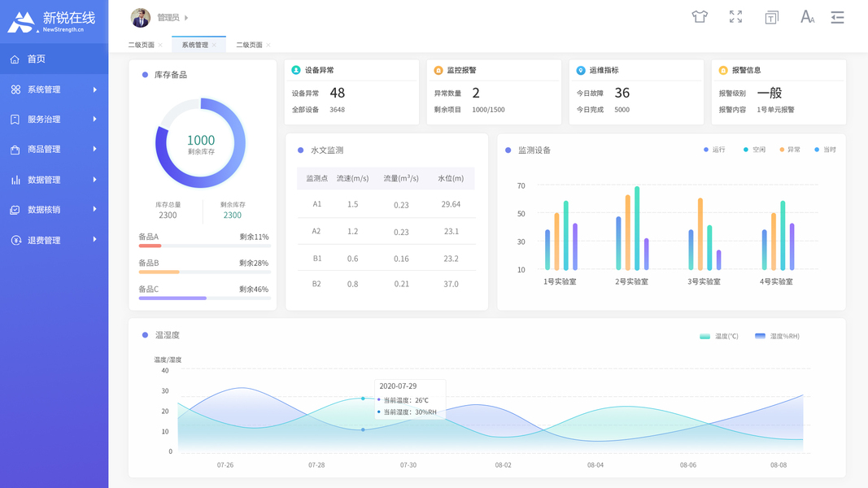Close the last 二级页面 tab

click(x=268, y=45)
